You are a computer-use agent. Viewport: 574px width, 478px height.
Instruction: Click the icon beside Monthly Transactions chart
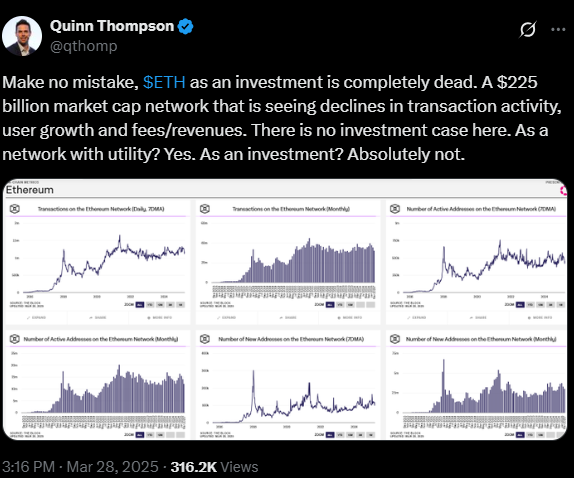coord(205,209)
